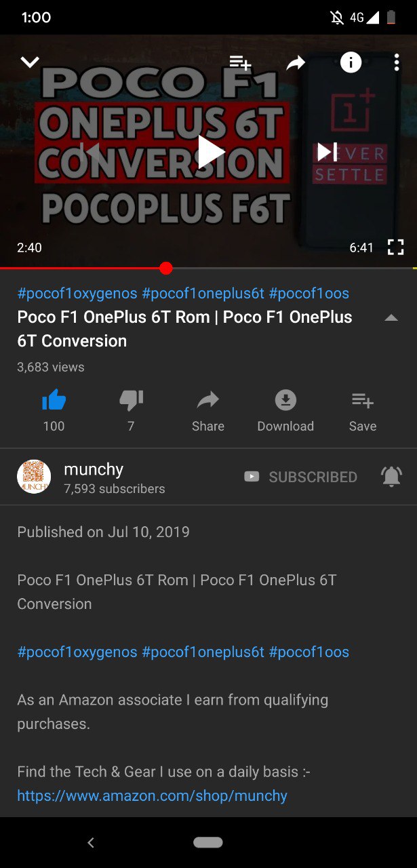Tap the share arrow on the video overlay
This screenshot has width=417, height=868.
[x=296, y=63]
